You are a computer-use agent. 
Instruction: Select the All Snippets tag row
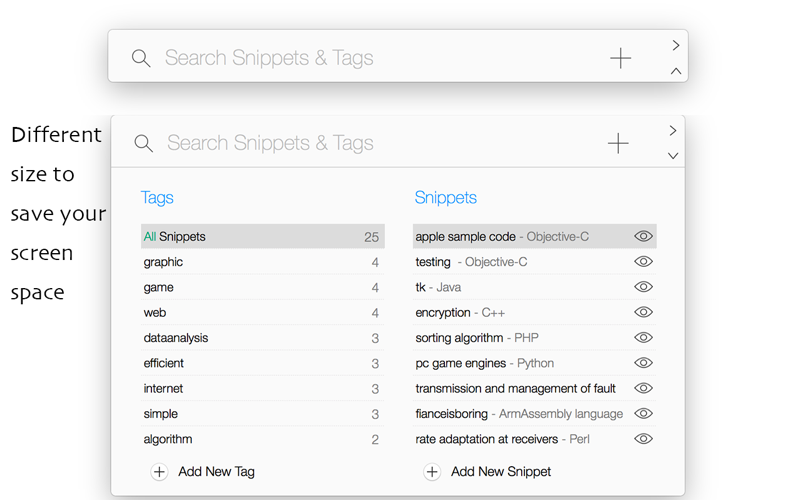click(260, 237)
